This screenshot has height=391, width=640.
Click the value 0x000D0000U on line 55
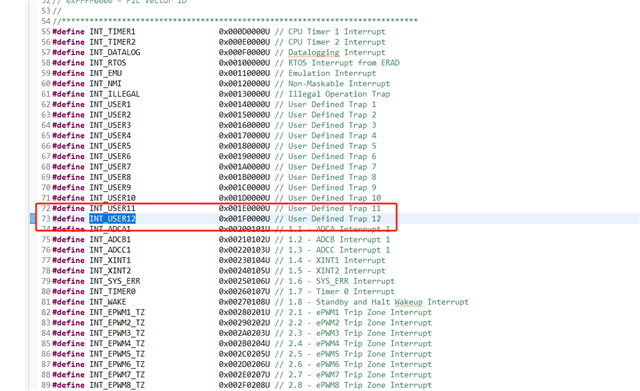[x=244, y=32]
